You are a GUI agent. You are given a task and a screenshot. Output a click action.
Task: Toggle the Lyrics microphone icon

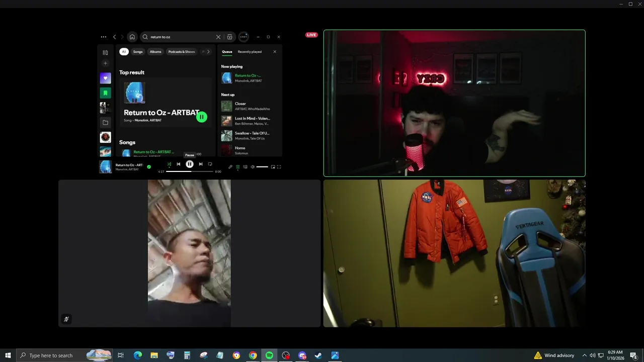[230, 167]
